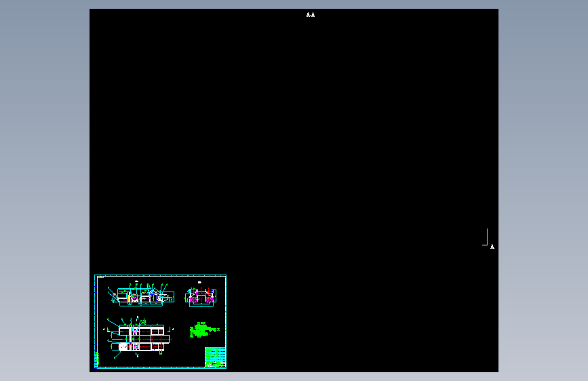Click the "A" section marker label at right
Viewport: 588px width, 381px height.
(492, 246)
